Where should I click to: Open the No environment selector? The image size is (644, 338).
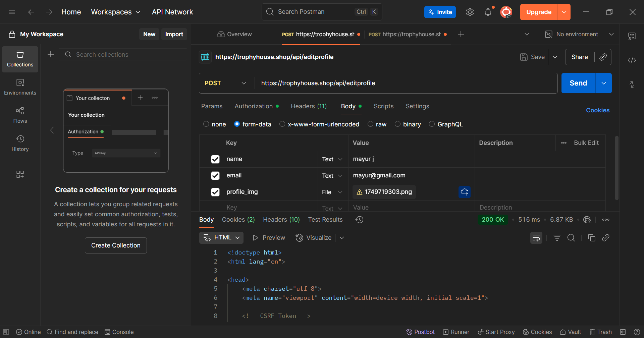coord(579,34)
